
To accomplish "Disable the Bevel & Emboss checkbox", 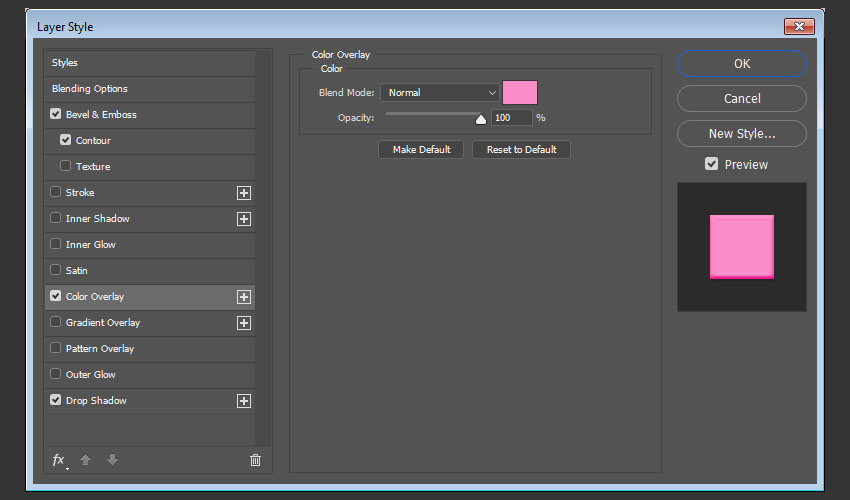I will 56,115.
